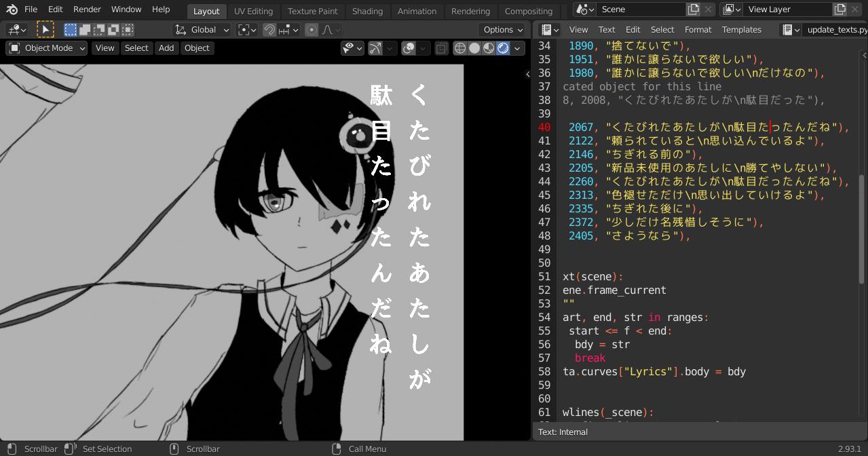Click the new Scene duplicate icon
The height and width of the screenshot is (456, 868).
(x=694, y=9)
